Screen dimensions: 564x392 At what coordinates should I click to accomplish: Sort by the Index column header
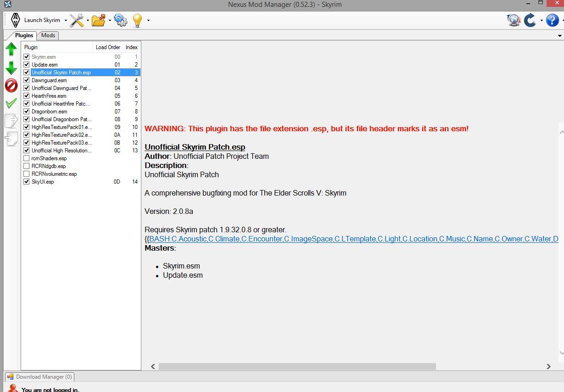132,47
